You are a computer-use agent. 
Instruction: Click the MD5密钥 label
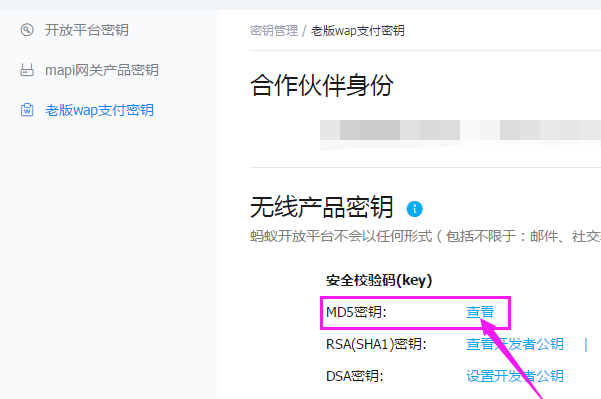(356, 312)
